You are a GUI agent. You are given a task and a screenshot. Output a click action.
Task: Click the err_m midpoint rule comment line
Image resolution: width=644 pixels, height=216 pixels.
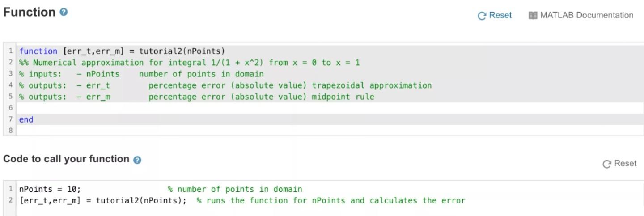point(196,97)
